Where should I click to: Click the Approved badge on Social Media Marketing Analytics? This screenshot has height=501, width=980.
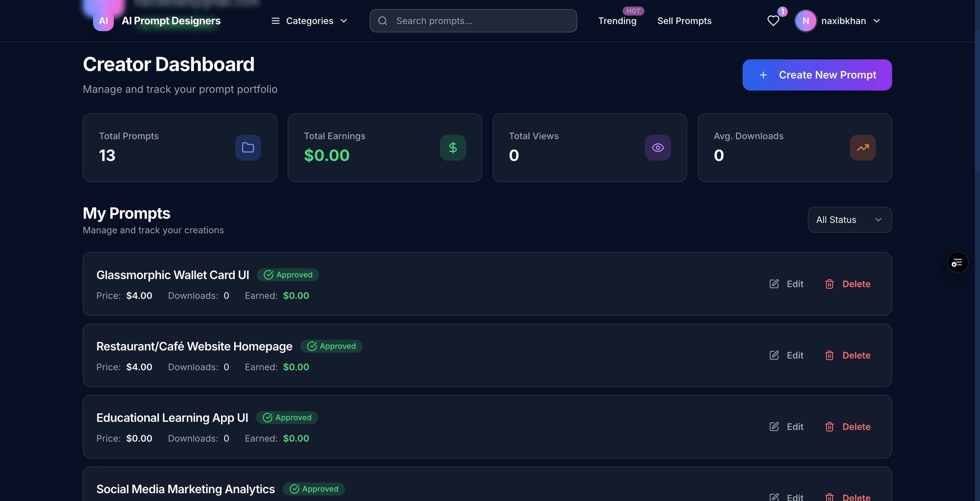tap(314, 489)
